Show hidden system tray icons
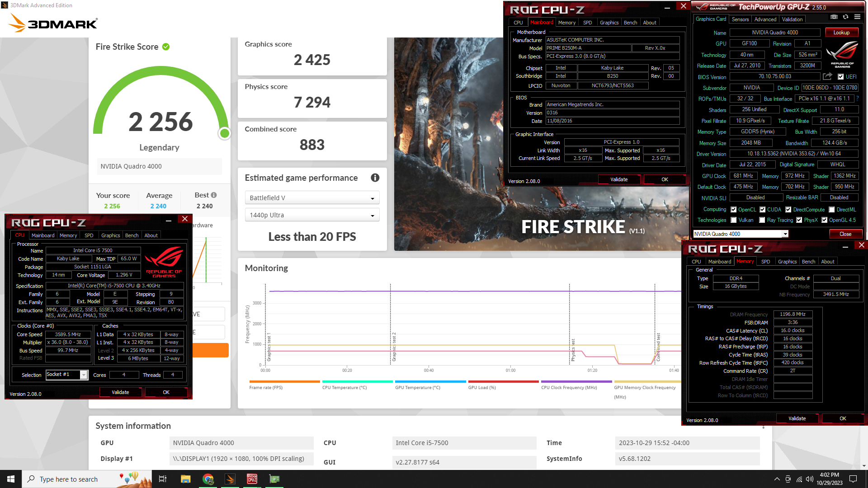This screenshot has height=488, width=868. [777, 479]
